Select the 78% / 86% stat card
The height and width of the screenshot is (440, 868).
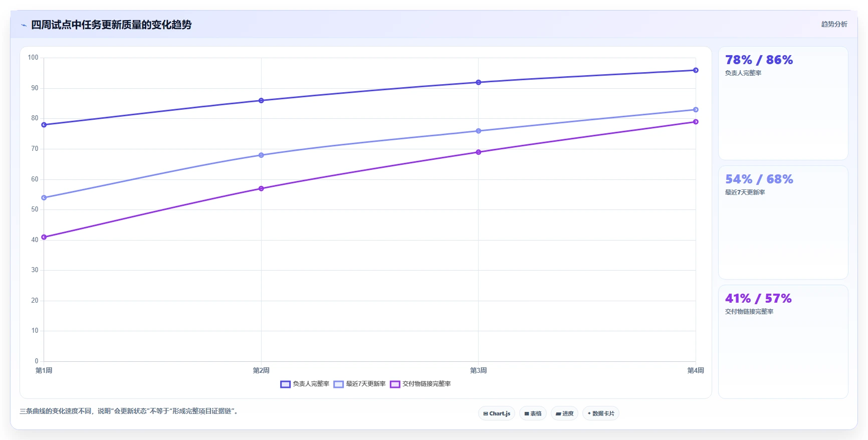[x=783, y=103]
